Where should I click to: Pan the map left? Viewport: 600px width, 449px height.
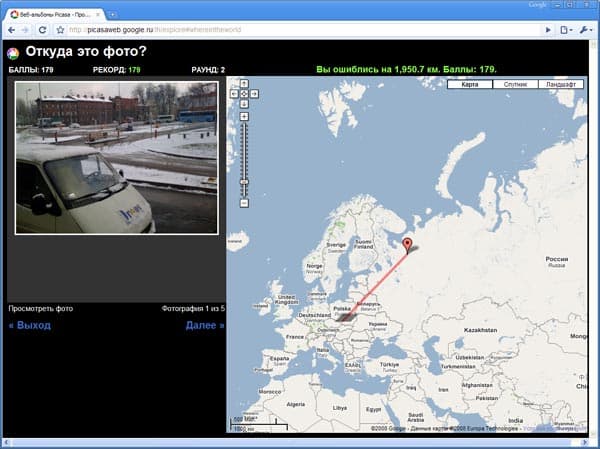(234, 94)
